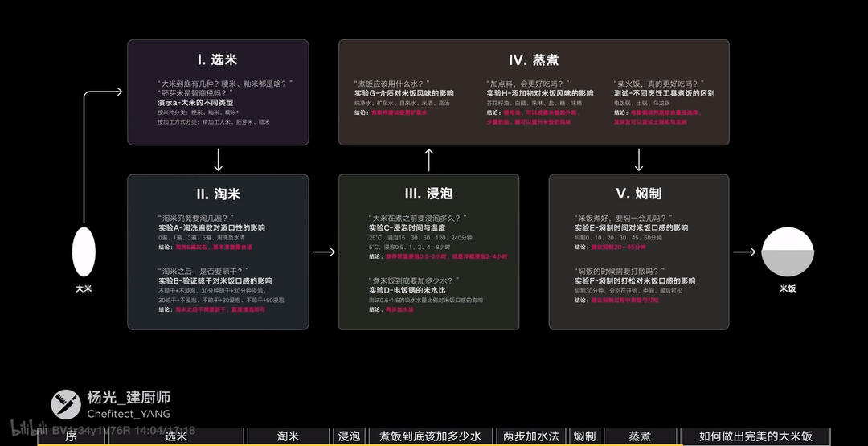Click the question "大米在煮之前要浸泡多久？"

(x=417, y=218)
